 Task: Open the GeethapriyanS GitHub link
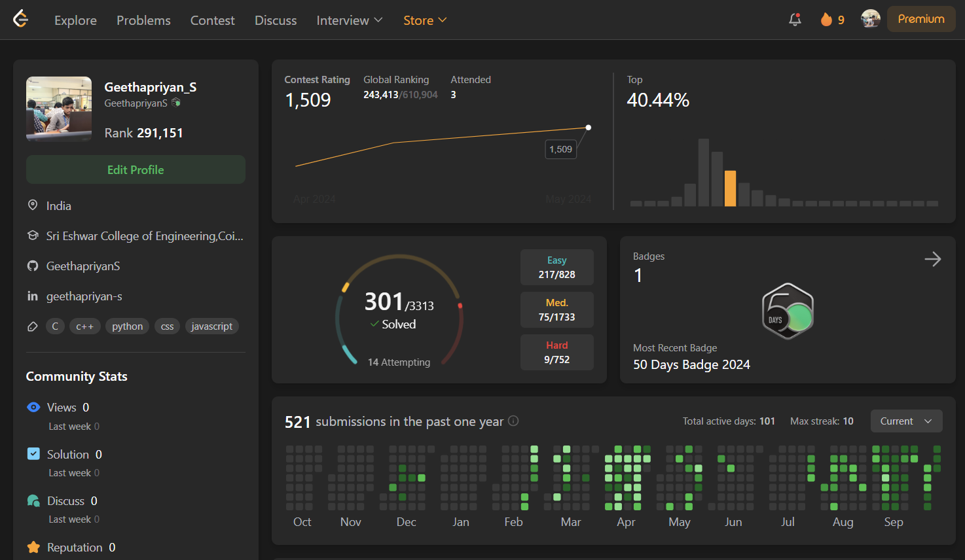(x=83, y=266)
